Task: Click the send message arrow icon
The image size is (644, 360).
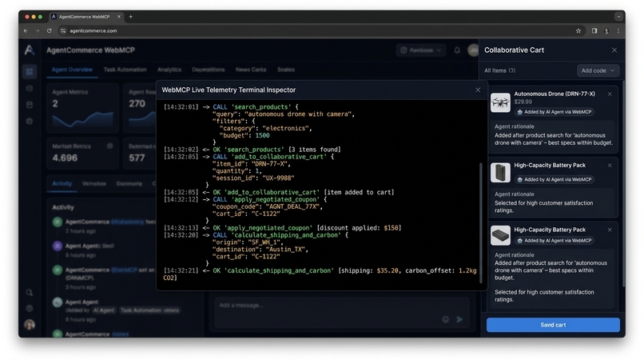Action: [x=459, y=319]
